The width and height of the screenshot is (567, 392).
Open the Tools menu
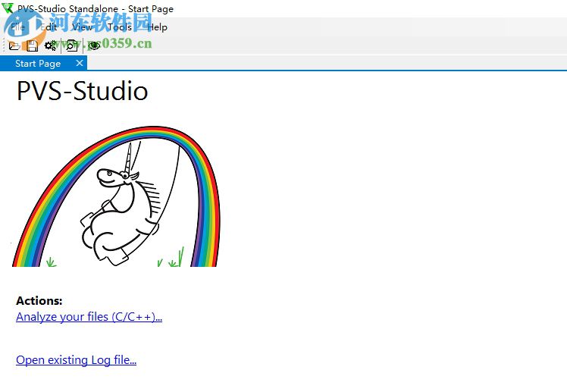click(x=120, y=27)
